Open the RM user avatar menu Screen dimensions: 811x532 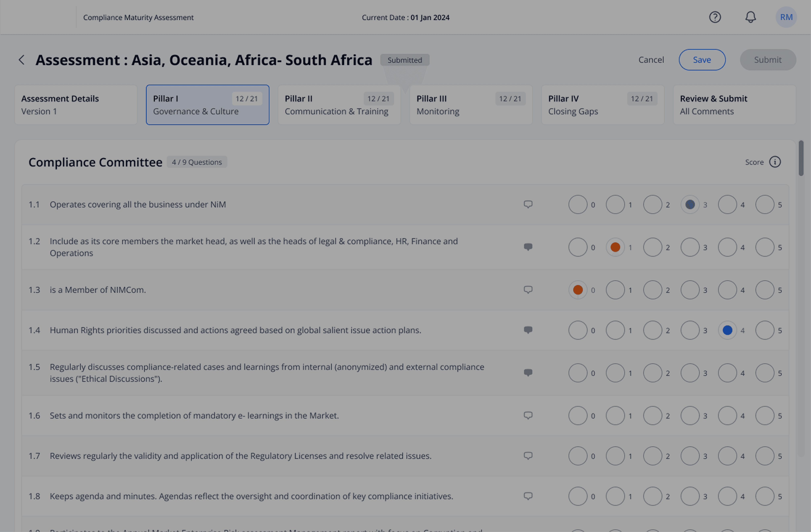pyautogui.click(x=786, y=17)
